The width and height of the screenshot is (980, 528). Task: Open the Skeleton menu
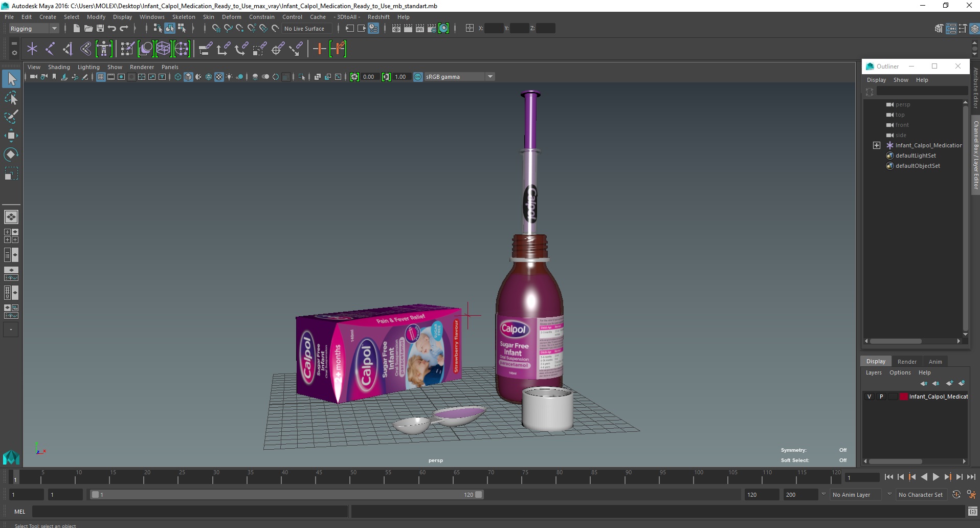point(184,17)
